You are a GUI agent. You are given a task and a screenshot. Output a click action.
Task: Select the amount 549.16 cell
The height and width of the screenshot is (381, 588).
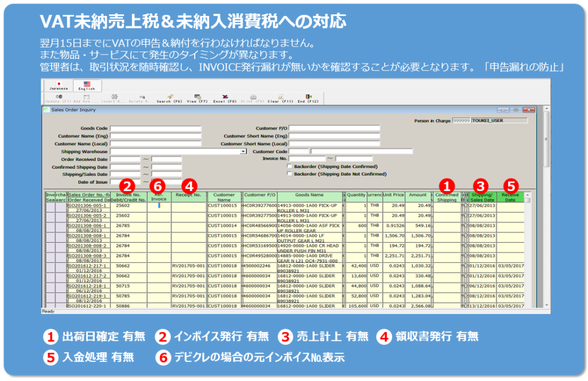[418, 226]
